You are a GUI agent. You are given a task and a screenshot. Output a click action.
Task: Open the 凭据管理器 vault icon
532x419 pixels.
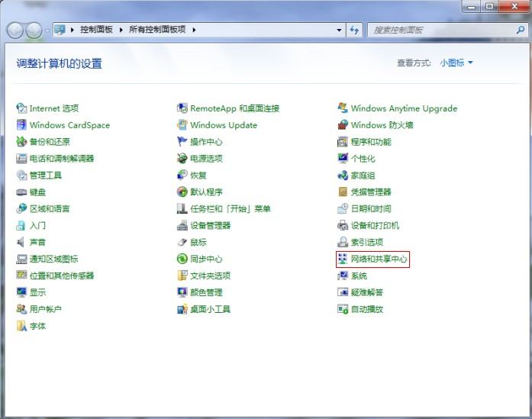coord(343,192)
